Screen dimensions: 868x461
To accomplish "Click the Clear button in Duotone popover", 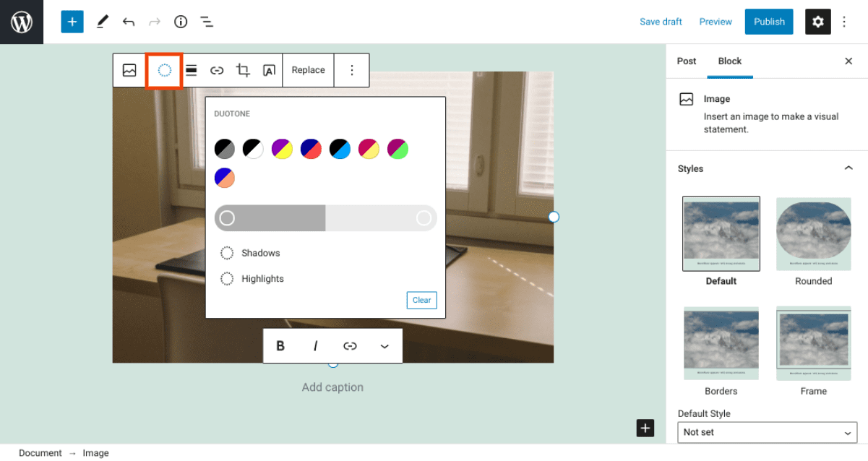I will click(421, 300).
